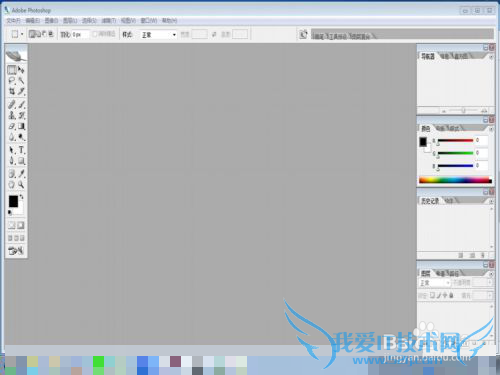500x375 pixels.
Task: Open the 文件(F) File menu
Action: coord(13,21)
